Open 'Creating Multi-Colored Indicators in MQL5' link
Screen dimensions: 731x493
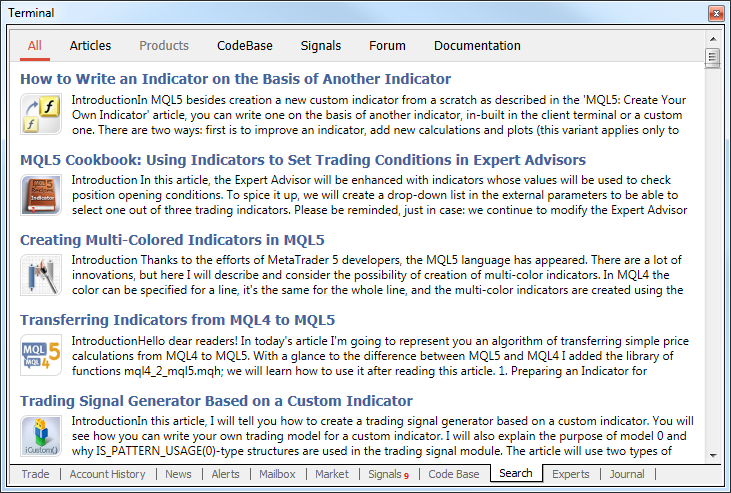tap(172, 240)
